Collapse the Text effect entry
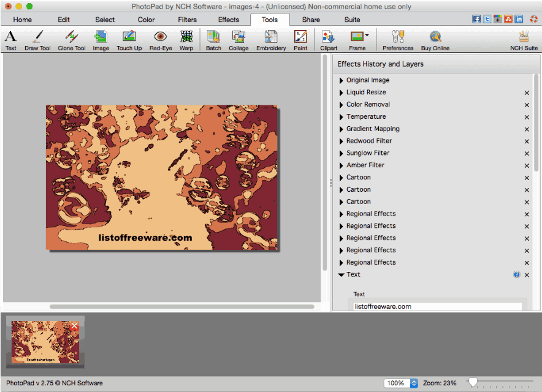This screenshot has width=542, height=392. pos(342,274)
